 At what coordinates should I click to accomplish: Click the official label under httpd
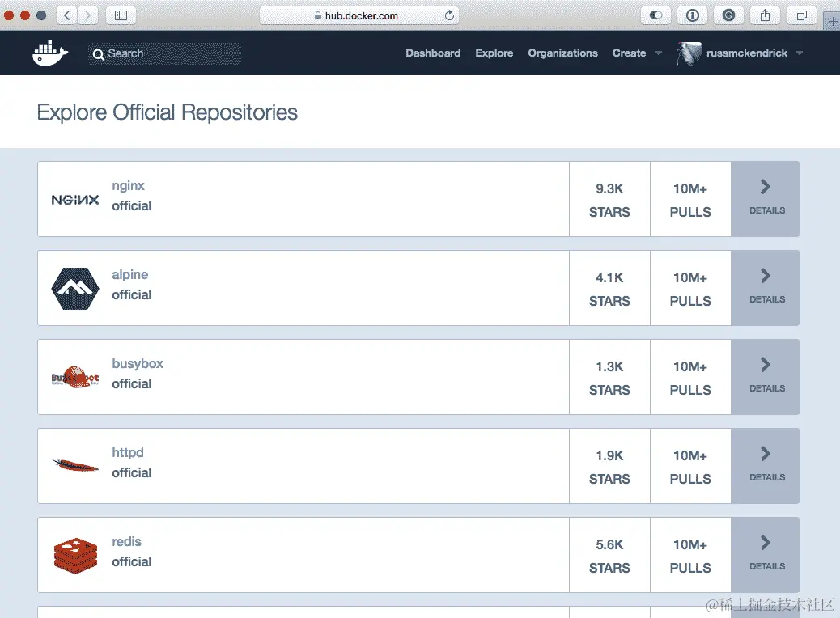coord(132,472)
